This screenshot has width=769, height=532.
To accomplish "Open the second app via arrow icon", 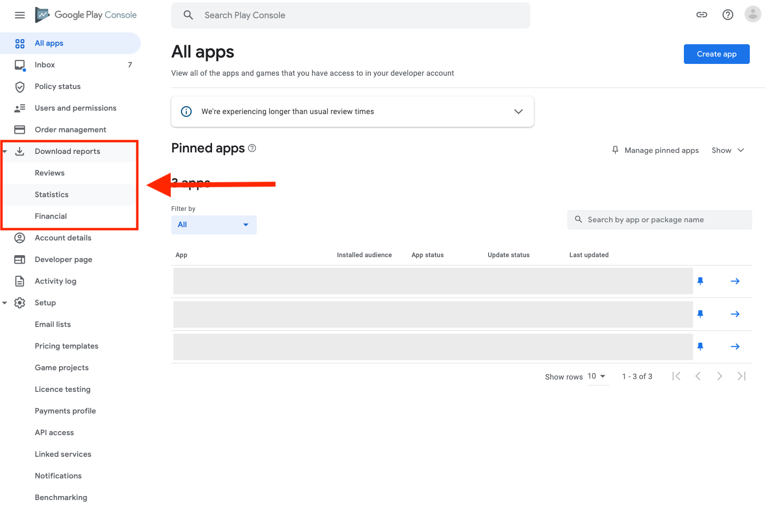I will 735,314.
